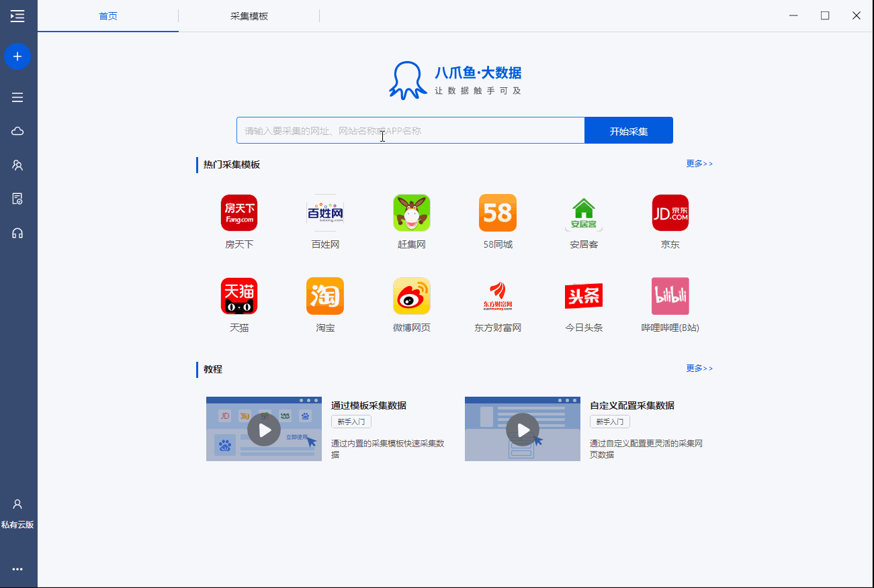Select the 京东 JD.COM template icon
The width and height of the screenshot is (874, 588).
click(x=670, y=213)
